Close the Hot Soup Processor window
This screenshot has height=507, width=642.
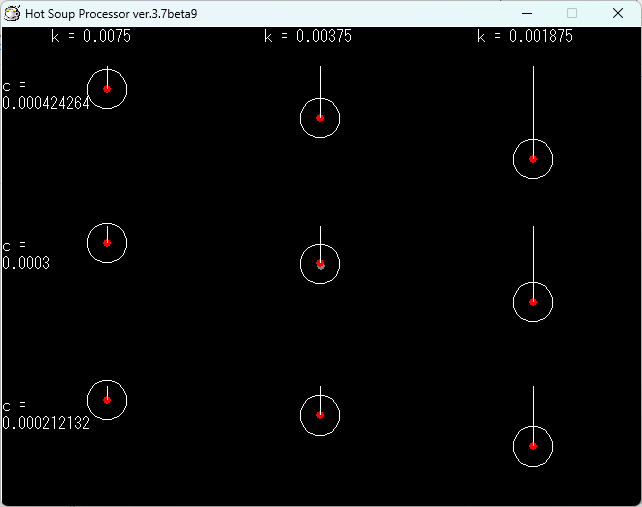pyautogui.click(x=618, y=14)
